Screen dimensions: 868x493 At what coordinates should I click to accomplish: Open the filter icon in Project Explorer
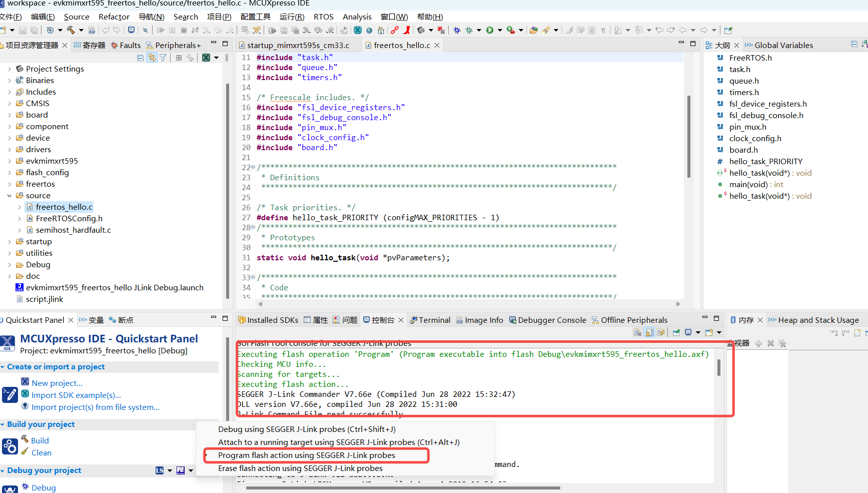pos(164,58)
